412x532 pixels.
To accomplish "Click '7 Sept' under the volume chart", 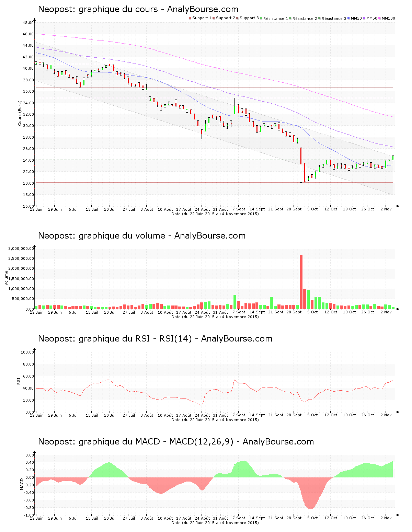I will tap(239, 312).
